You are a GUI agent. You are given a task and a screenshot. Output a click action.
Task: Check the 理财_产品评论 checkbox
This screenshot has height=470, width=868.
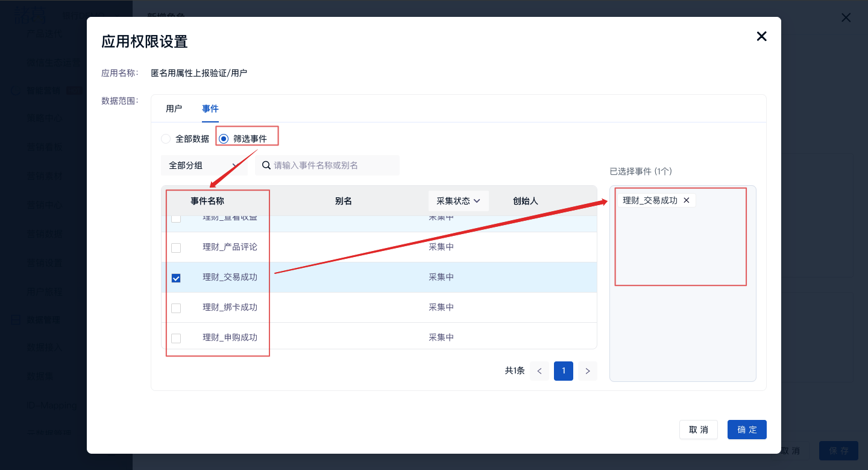(x=176, y=247)
